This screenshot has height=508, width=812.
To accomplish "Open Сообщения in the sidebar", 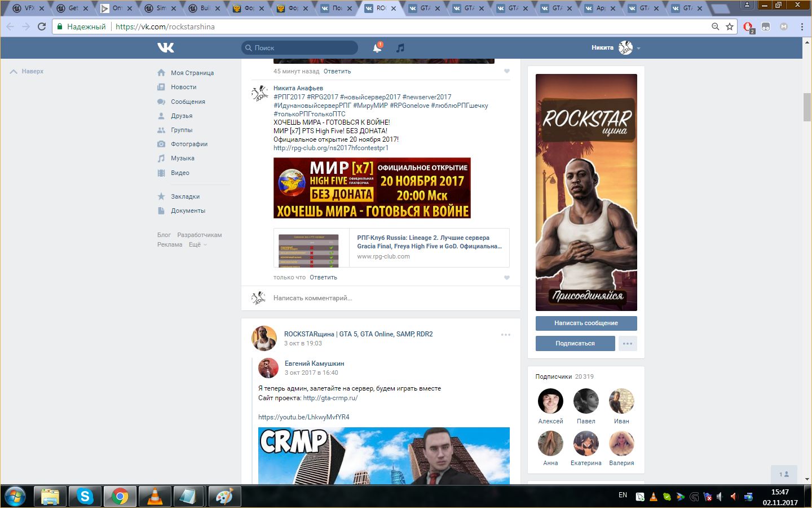I will click(x=188, y=102).
